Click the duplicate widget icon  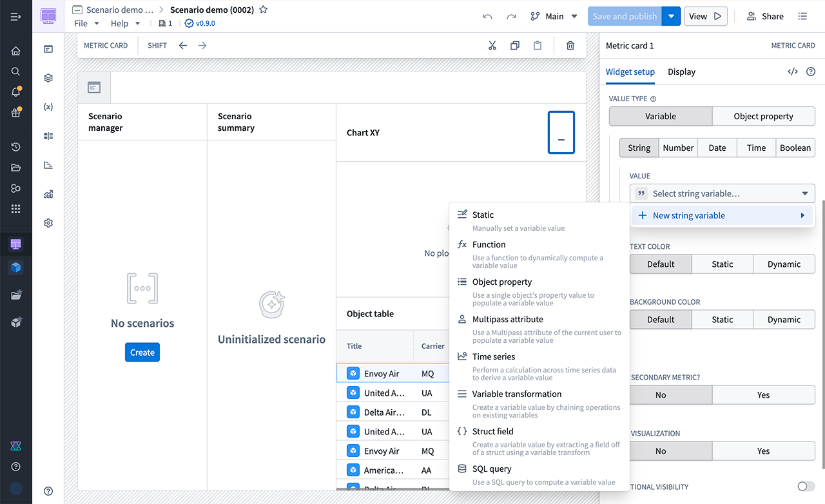click(515, 46)
